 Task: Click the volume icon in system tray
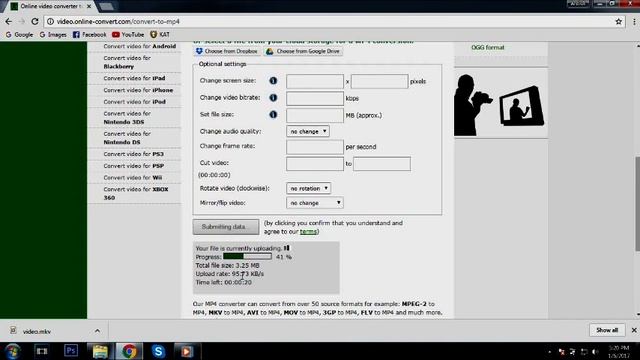tap(595, 352)
